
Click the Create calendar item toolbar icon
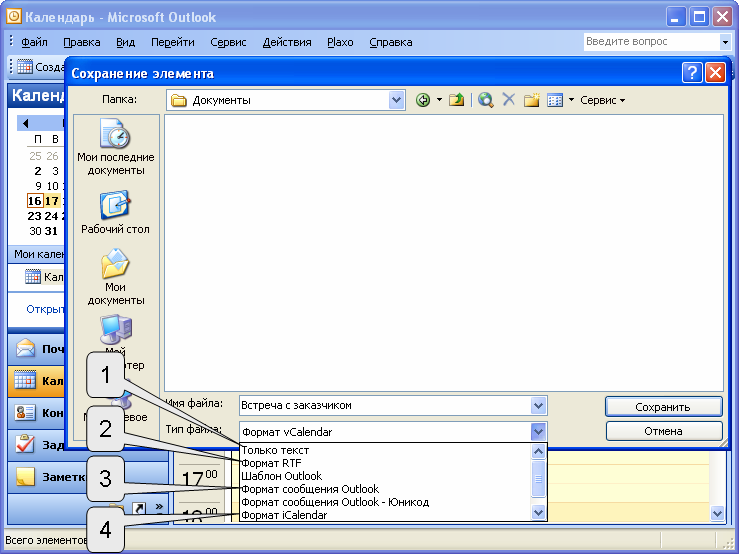(x=25, y=66)
